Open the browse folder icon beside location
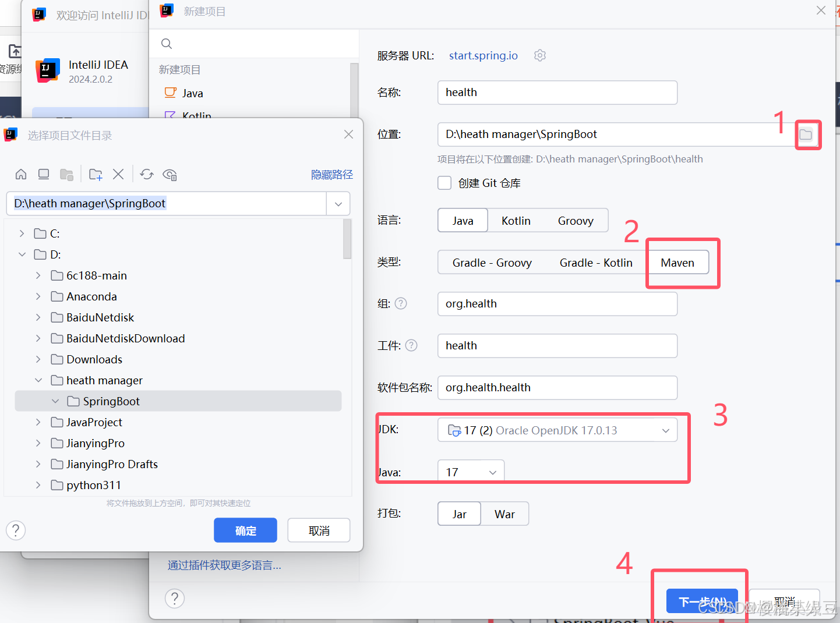 (806, 134)
